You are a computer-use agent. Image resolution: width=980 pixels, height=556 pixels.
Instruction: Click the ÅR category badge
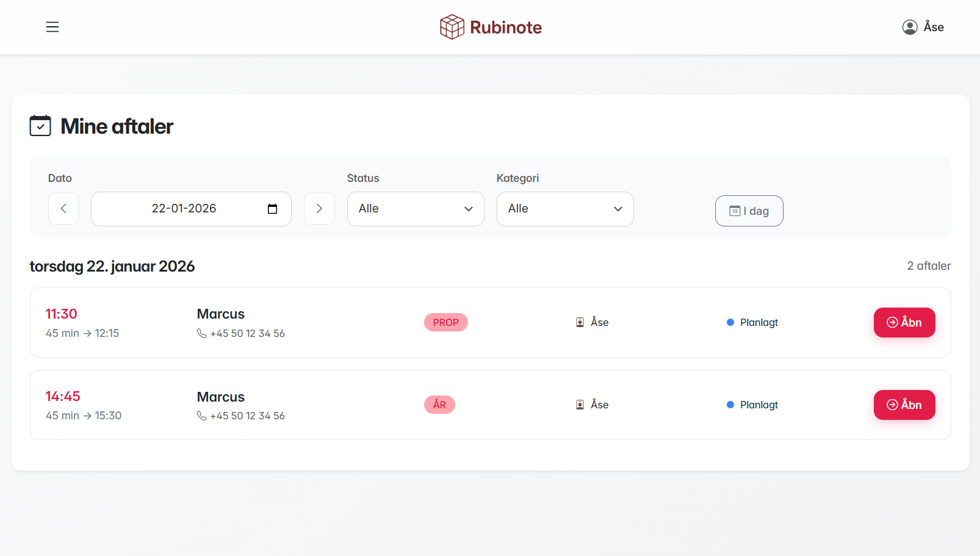(439, 405)
